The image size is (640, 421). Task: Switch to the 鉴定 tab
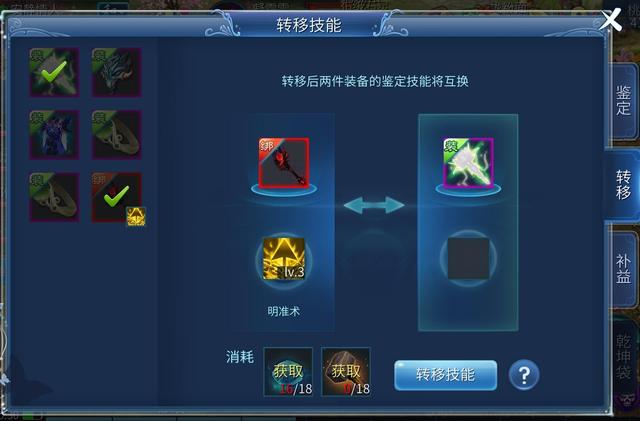point(623,101)
